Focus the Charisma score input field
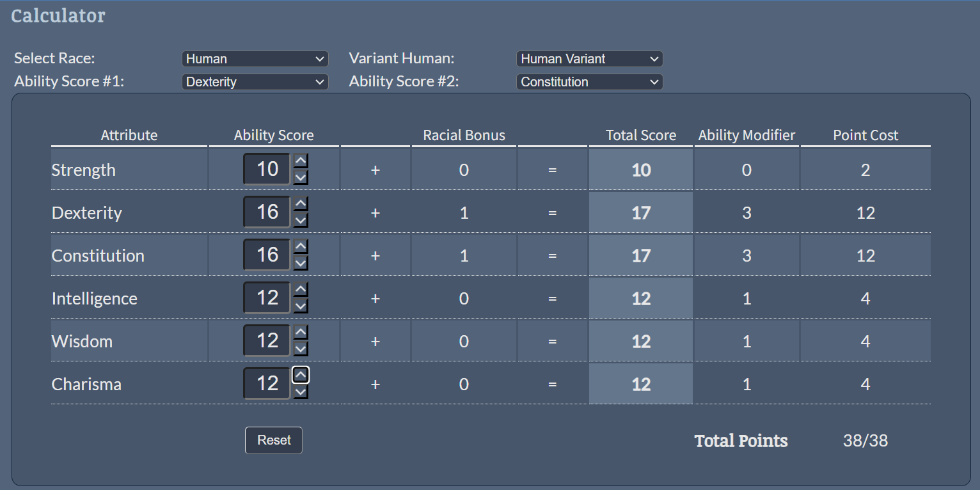Viewport: 980px width, 490px height. [267, 384]
